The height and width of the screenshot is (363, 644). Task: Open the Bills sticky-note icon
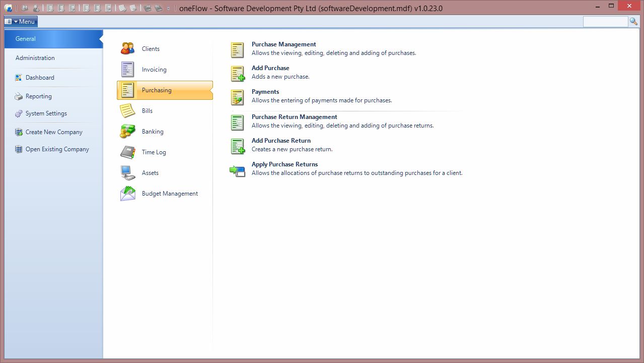click(127, 110)
